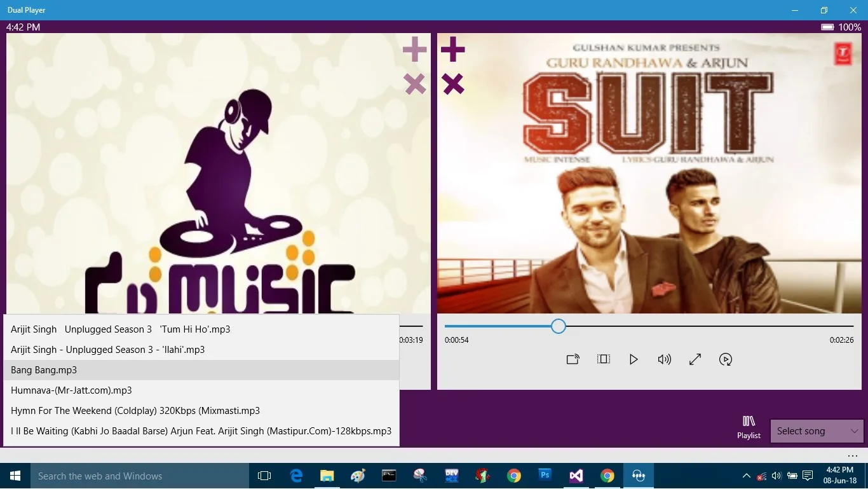Open the volume control of right player
This screenshot has height=489, width=868.
click(664, 359)
